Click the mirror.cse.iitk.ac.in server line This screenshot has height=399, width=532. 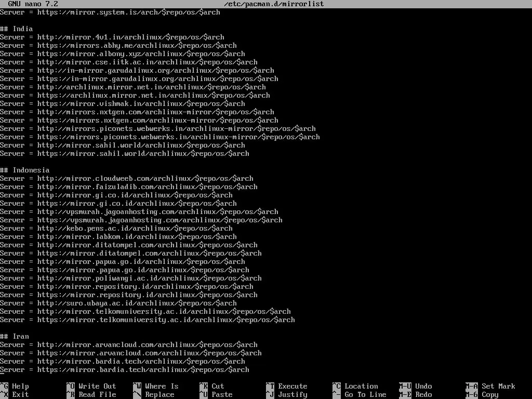(x=129, y=62)
